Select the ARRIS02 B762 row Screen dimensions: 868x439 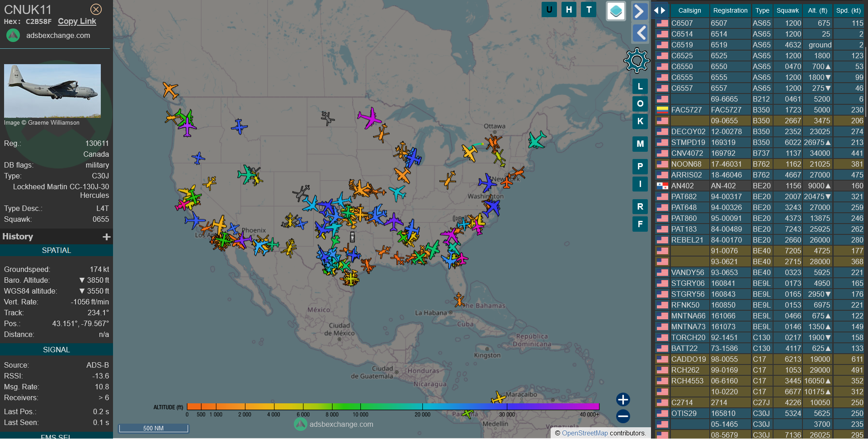[759, 175]
